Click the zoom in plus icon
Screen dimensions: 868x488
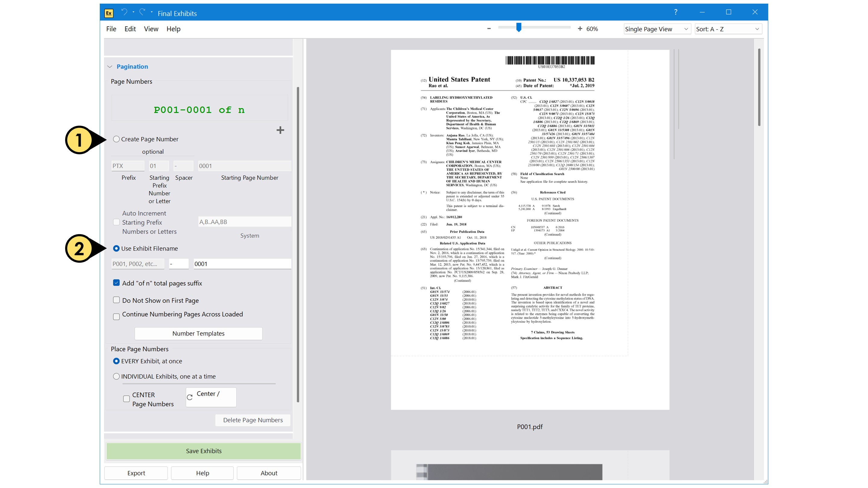coord(580,29)
